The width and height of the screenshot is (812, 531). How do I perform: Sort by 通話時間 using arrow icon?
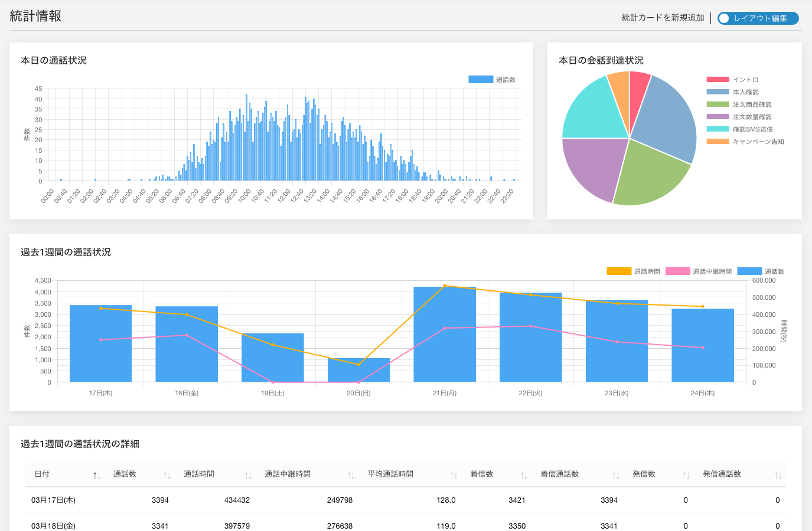(248, 476)
